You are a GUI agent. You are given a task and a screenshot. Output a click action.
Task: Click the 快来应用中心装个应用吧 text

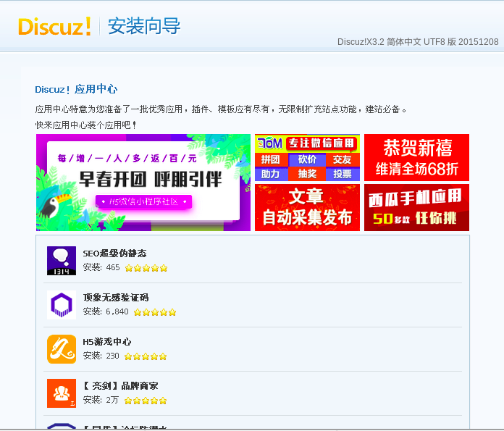coord(86,125)
